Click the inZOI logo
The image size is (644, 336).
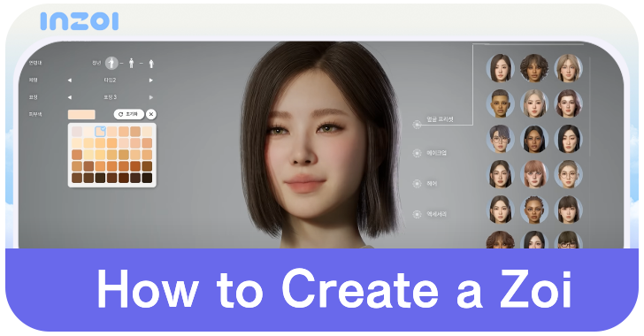(80, 21)
